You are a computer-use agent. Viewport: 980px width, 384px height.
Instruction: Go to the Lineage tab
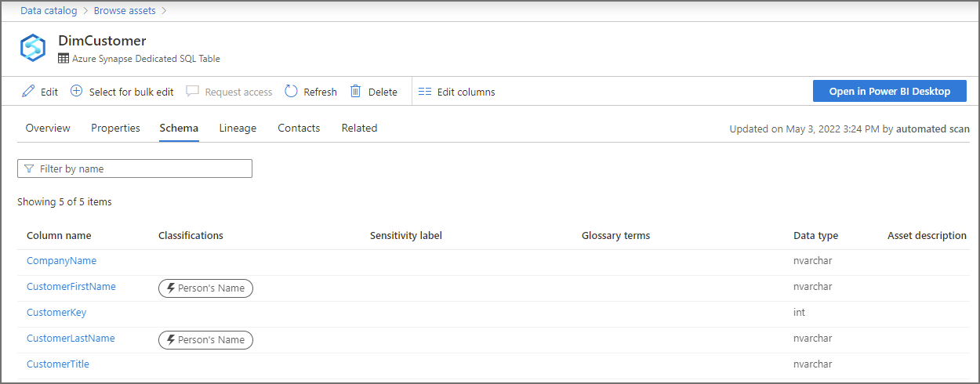coord(238,128)
